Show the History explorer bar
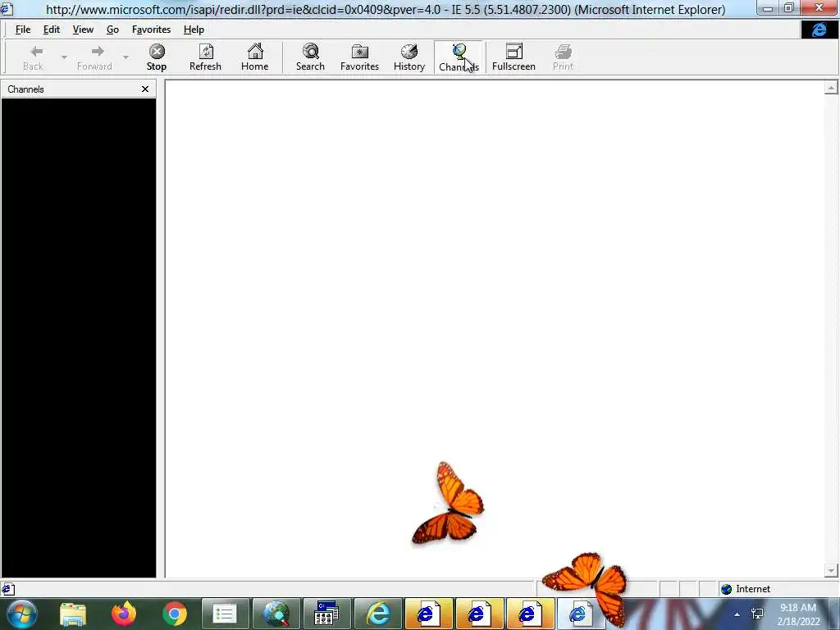 click(x=409, y=57)
